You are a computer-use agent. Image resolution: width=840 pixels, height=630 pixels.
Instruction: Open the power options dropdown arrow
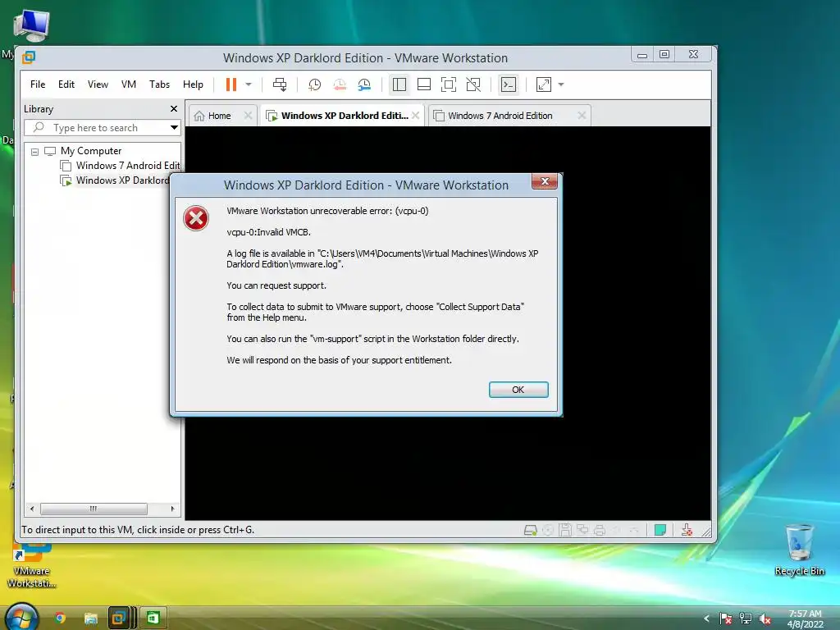pyautogui.click(x=249, y=84)
